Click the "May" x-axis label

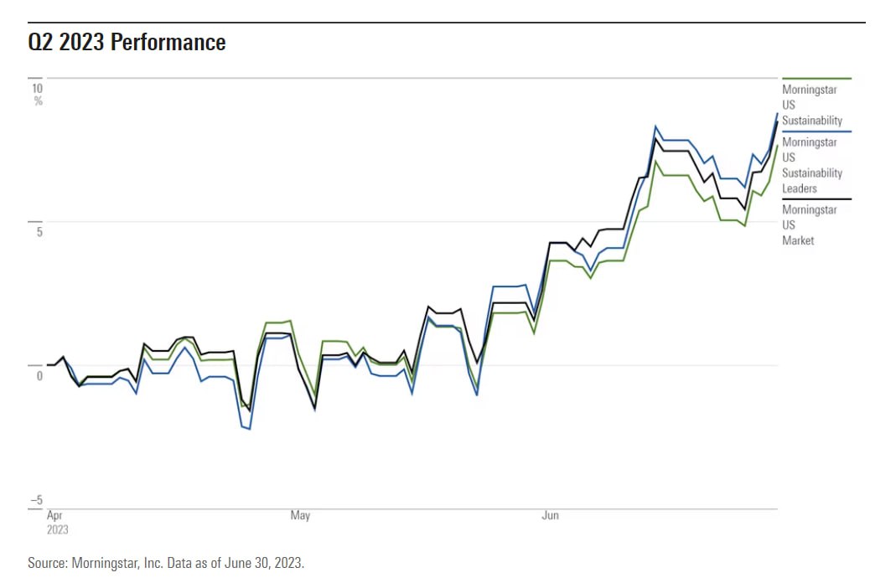[x=300, y=516]
